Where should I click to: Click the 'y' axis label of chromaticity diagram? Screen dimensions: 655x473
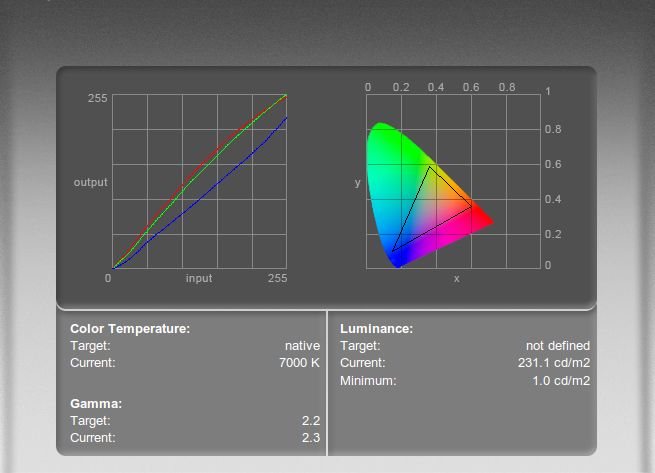point(358,183)
